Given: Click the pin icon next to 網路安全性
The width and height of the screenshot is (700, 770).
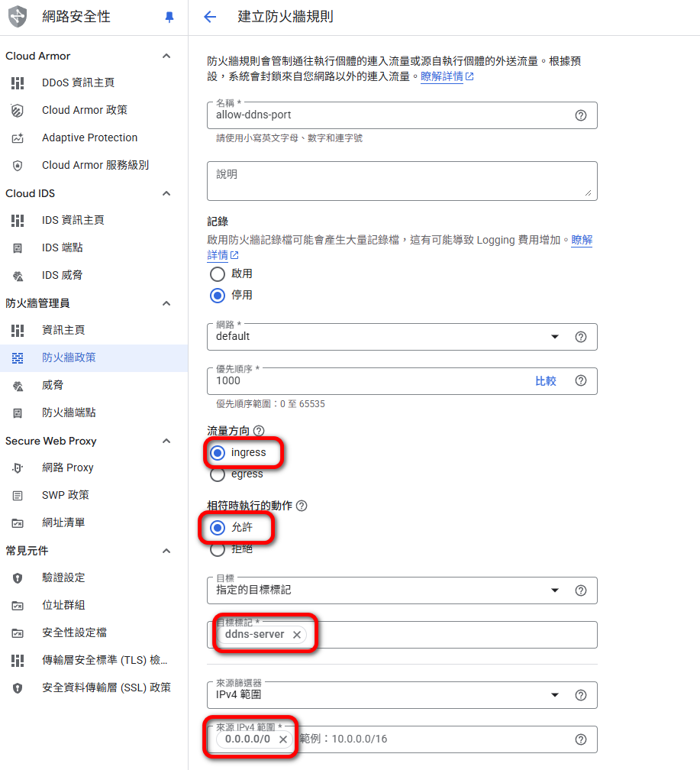Looking at the screenshot, I should point(169,18).
